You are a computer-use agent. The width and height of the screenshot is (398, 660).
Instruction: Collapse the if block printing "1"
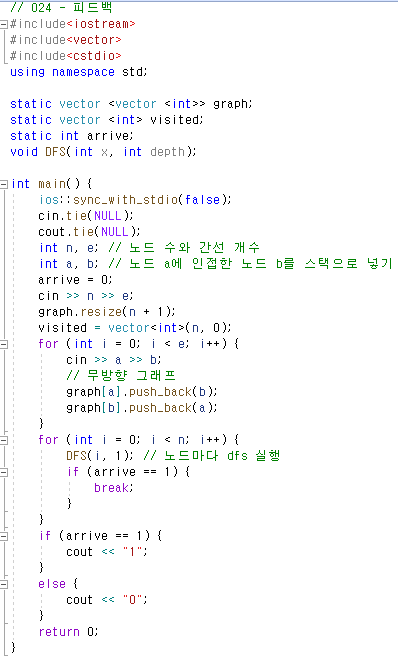point(4,536)
